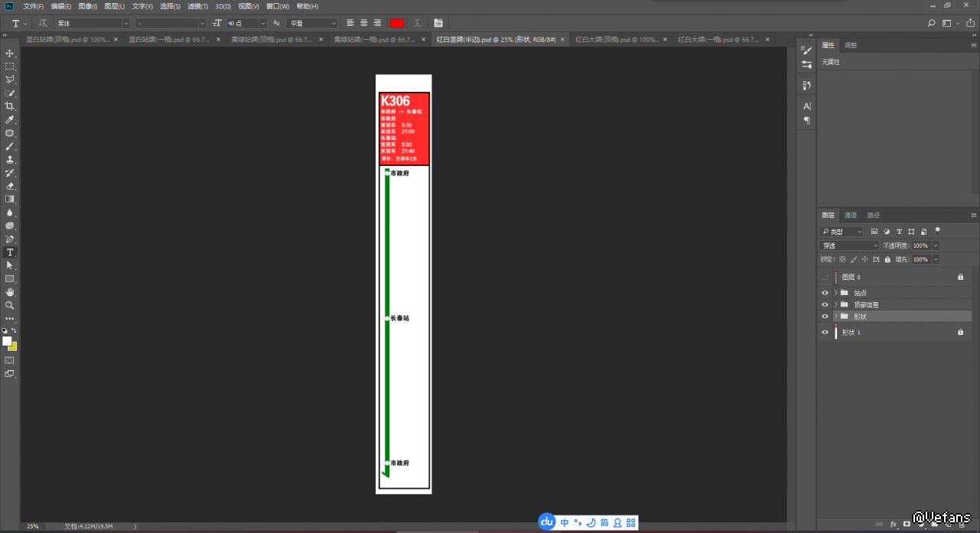Hide the 站点 group layer

click(825, 293)
